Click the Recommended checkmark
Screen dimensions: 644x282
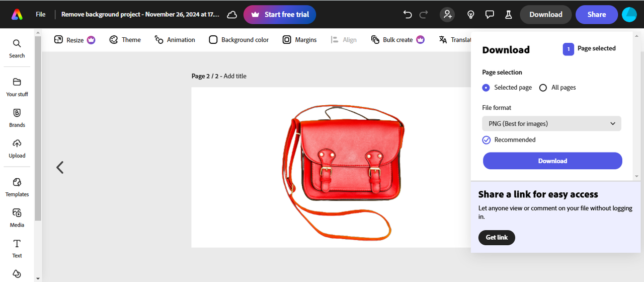coord(486,140)
